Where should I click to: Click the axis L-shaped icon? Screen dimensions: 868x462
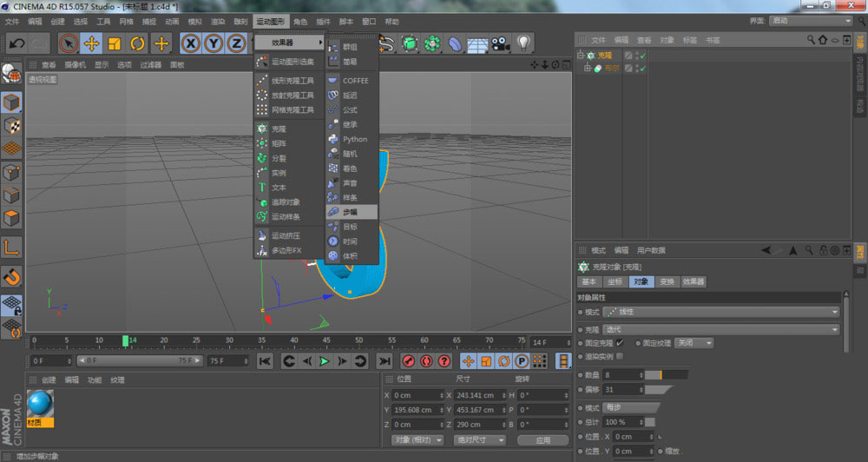tap(11, 247)
